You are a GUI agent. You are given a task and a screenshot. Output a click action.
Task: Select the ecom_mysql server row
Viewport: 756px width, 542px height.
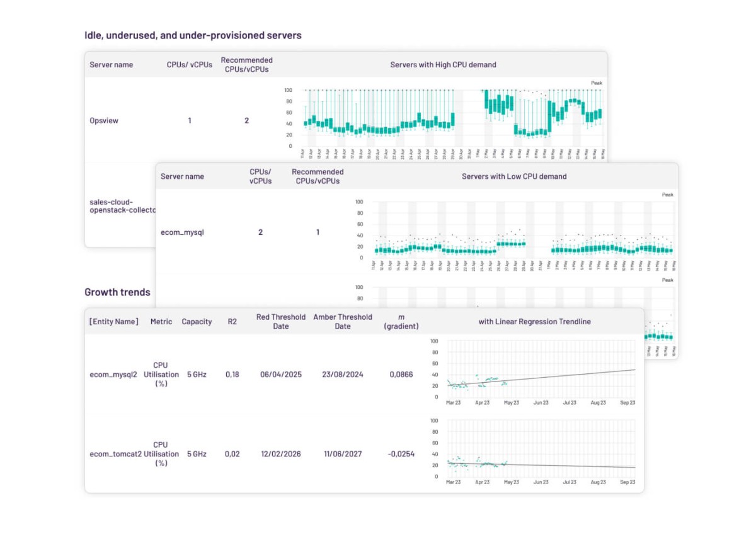tap(182, 232)
